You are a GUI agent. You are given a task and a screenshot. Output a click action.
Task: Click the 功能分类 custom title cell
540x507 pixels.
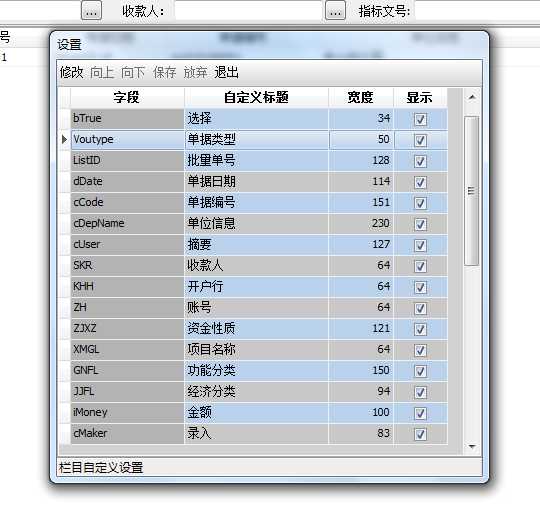(x=257, y=371)
